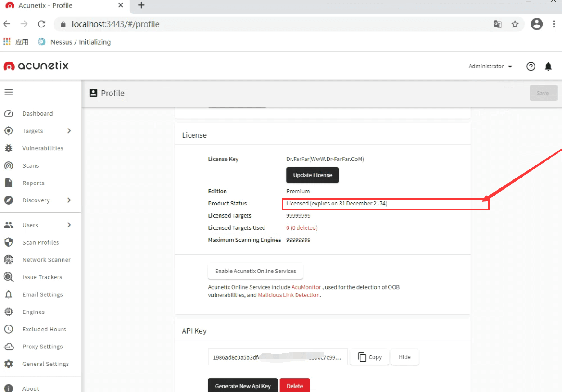Viewport: 562px width, 392px height.
Task: Open Chrome's three-dot menu
Action: (x=554, y=24)
